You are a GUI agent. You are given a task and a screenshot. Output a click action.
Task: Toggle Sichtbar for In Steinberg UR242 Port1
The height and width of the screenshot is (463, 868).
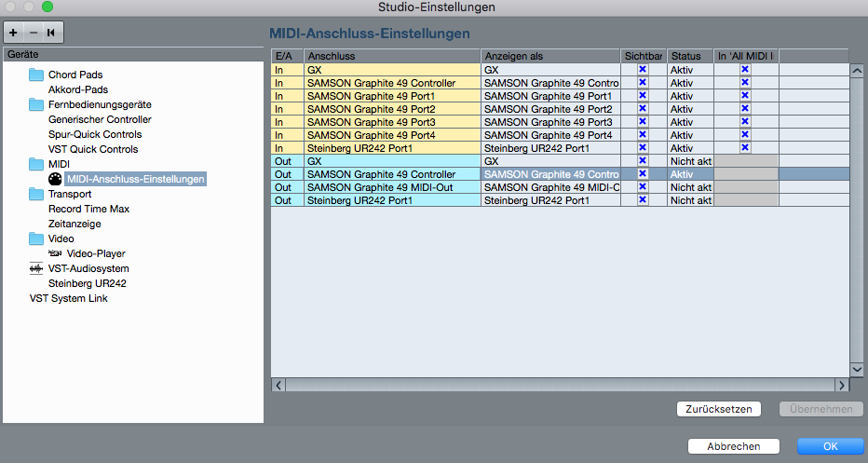coord(643,147)
